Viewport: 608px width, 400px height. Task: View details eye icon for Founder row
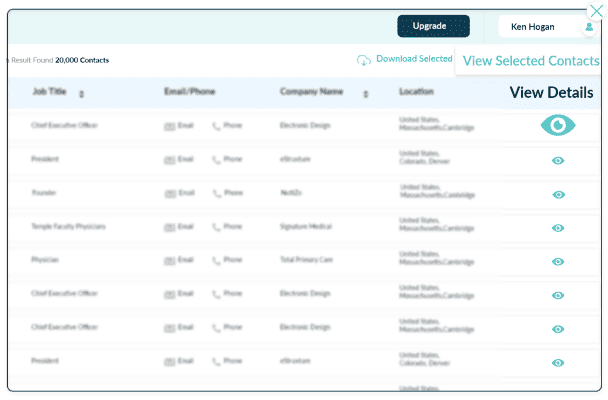pyautogui.click(x=558, y=195)
